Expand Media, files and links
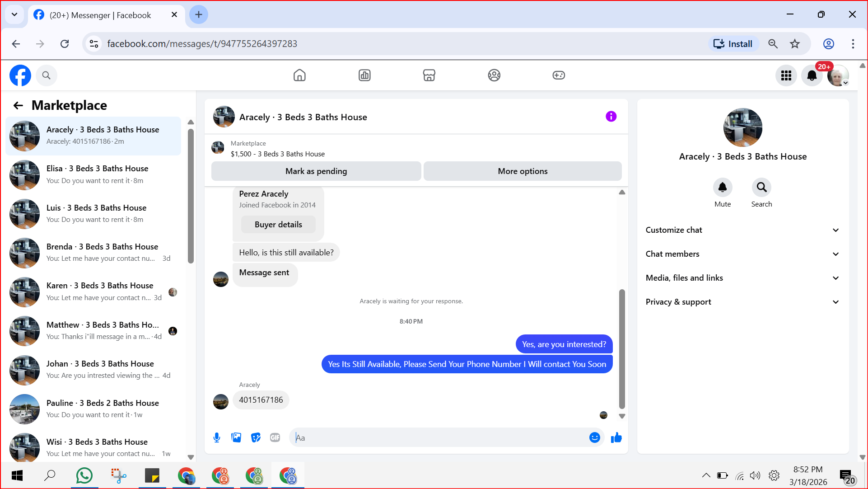The height and width of the screenshot is (489, 868). tap(742, 278)
